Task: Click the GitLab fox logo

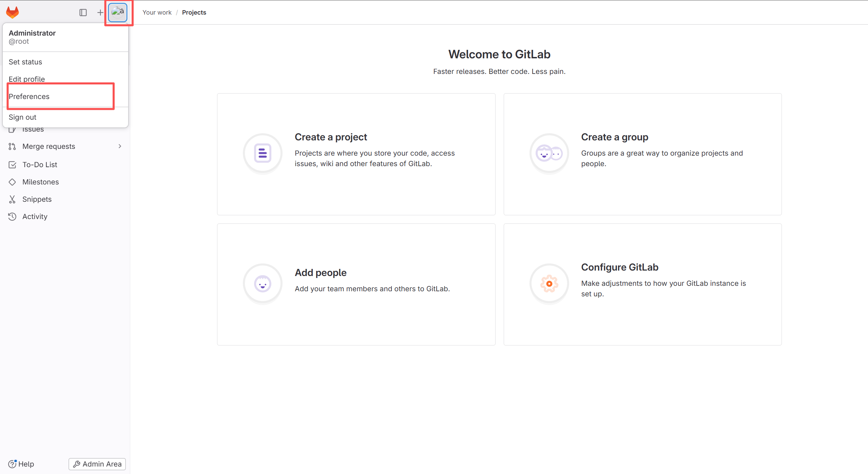Action: pos(13,12)
